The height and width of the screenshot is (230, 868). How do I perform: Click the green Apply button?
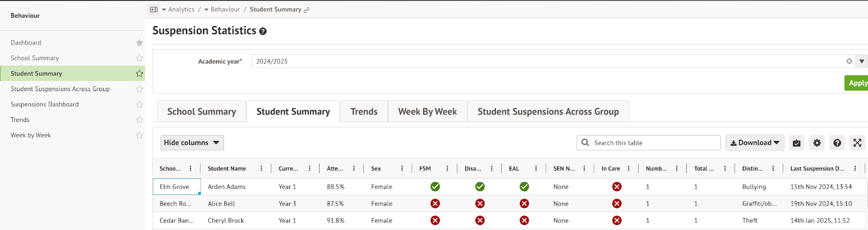(x=857, y=83)
